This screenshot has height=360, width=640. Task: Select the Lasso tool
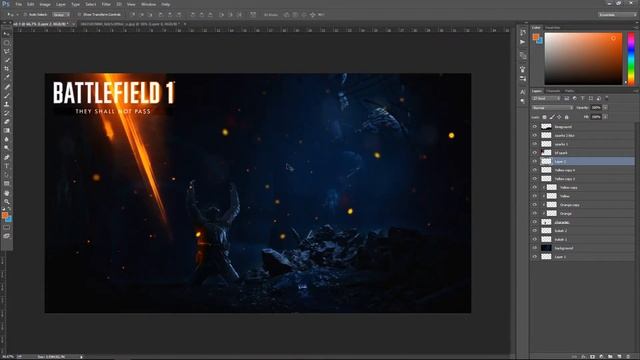7,51
